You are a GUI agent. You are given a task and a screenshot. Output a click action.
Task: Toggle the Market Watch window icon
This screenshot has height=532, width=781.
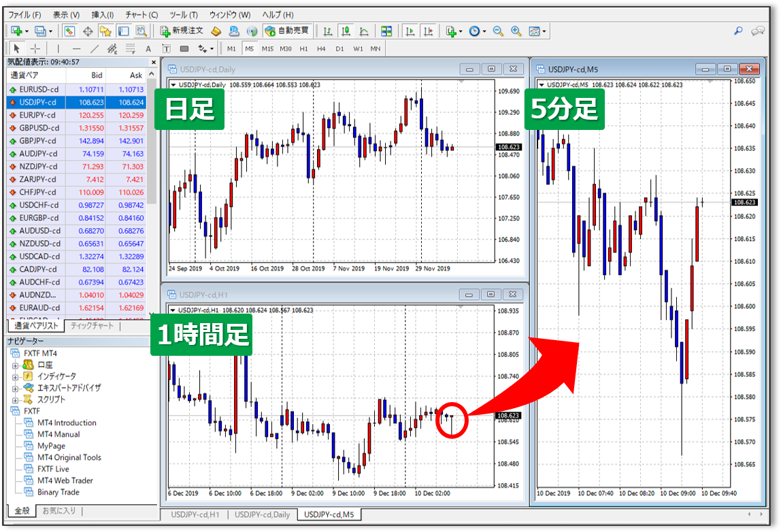click(x=69, y=31)
